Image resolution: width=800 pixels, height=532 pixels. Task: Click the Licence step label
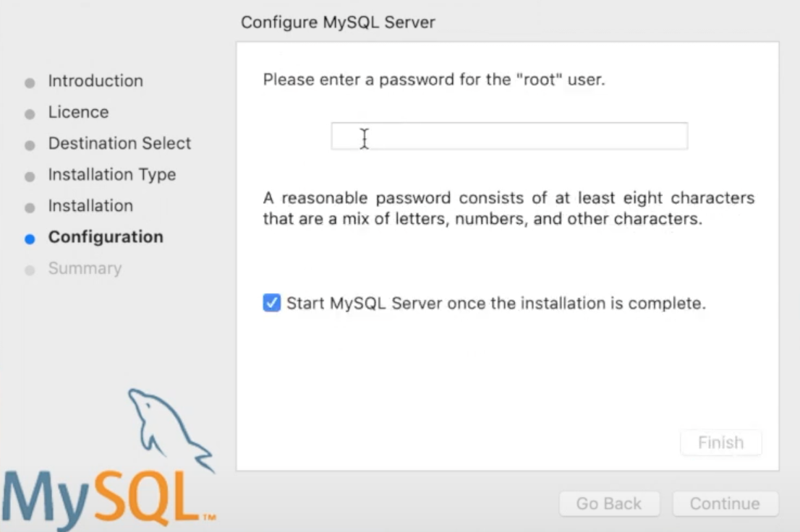(x=78, y=112)
